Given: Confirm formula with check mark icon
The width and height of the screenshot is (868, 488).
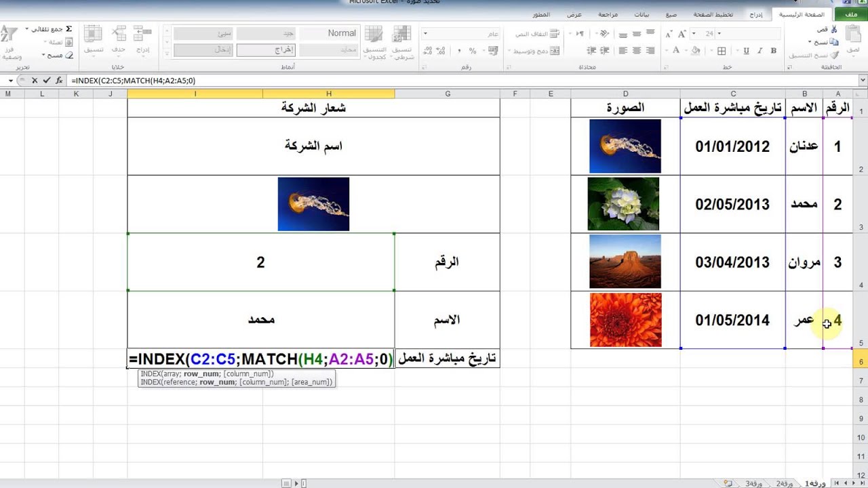Looking at the screenshot, I should point(47,80).
